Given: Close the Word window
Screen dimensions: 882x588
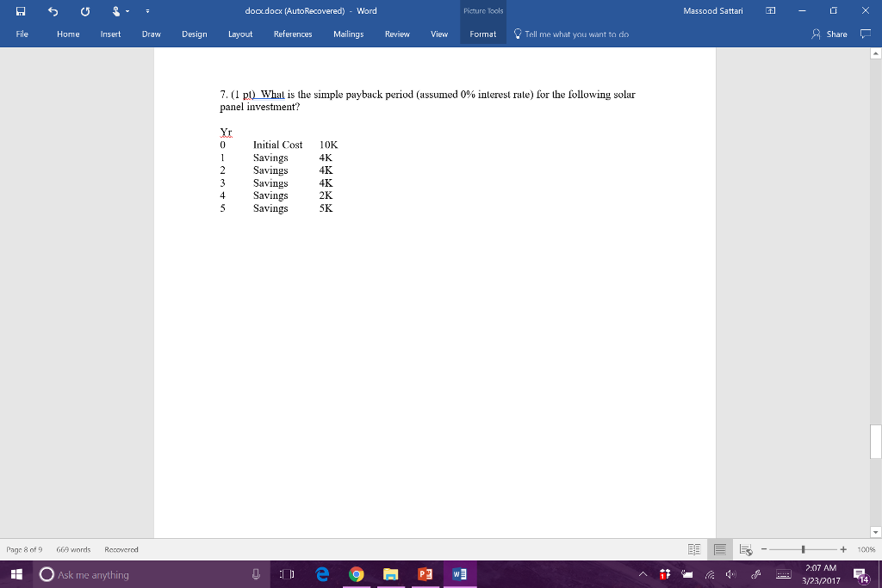Looking at the screenshot, I should (x=865, y=10).
